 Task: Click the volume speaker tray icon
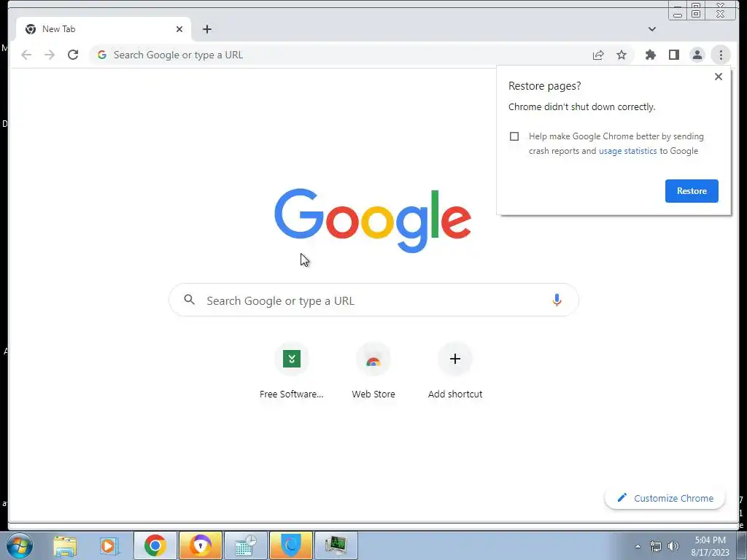pyautogui.click(x=673, y=546)
